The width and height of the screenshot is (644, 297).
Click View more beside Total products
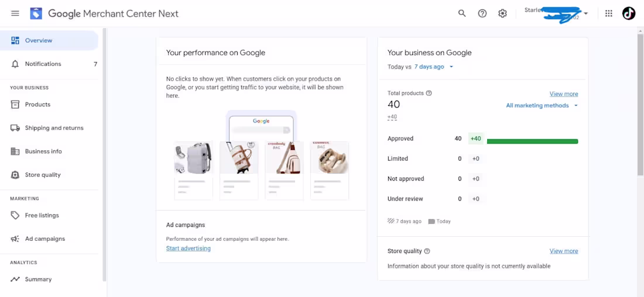[x=564, y=94]
